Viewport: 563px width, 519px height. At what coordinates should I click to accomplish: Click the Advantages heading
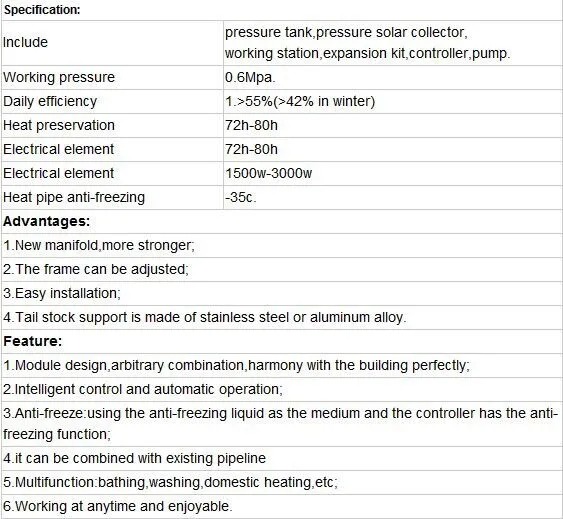coord(47,221)
